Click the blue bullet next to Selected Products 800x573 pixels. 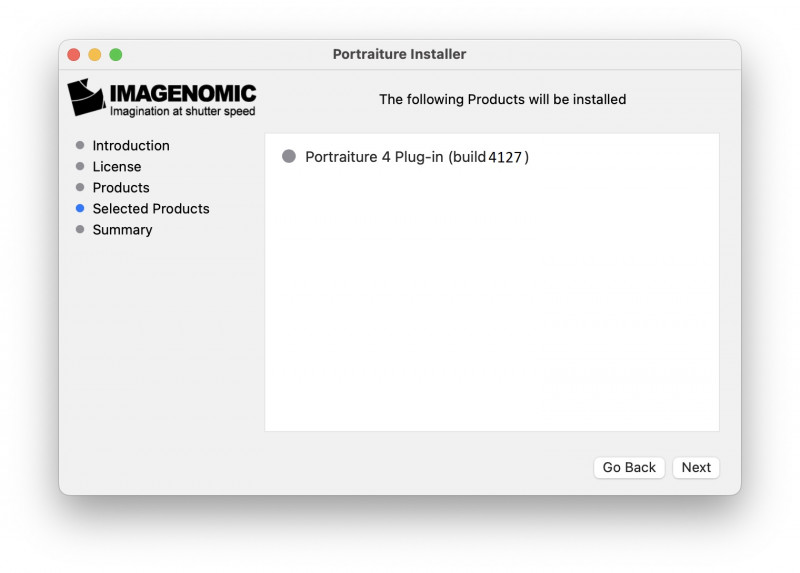tap(80, 208)
